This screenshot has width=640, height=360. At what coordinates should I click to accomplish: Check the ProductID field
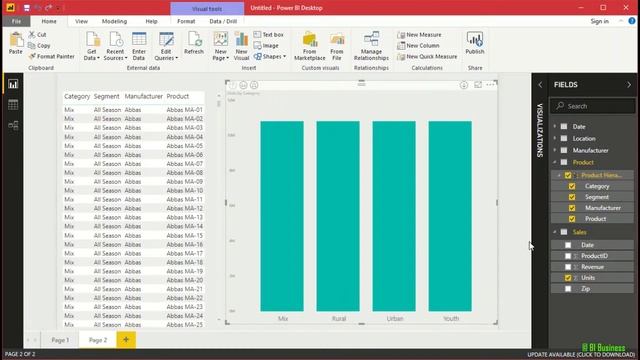[568, 256]
